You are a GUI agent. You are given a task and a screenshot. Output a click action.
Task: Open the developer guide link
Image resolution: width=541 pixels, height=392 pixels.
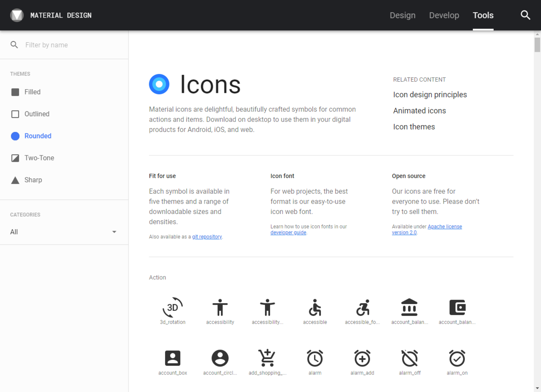[x=289, y=233]
